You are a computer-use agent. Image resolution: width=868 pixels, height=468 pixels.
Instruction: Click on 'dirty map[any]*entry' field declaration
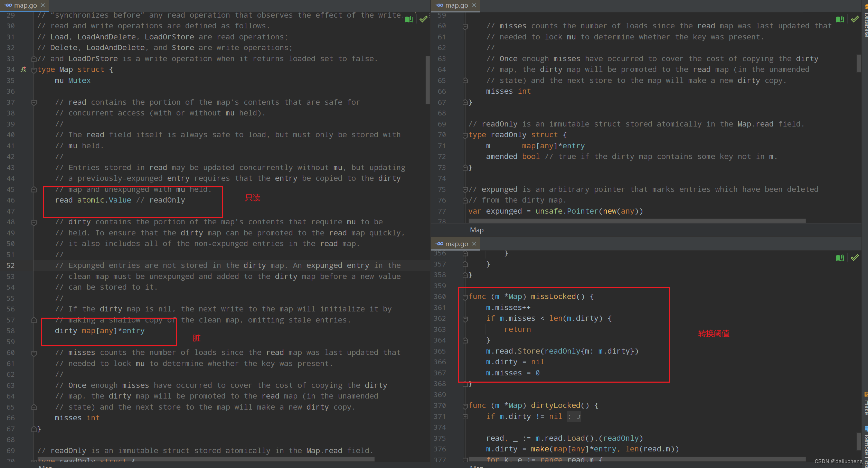[100, 331]
